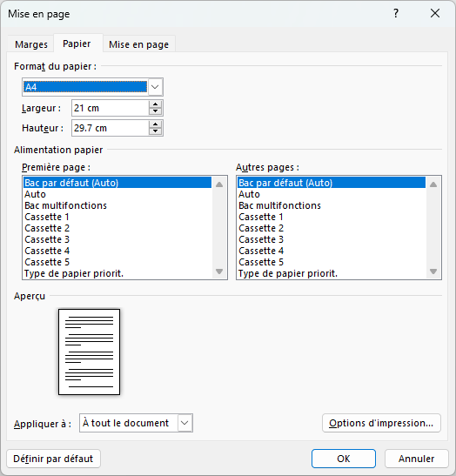The height and width of the screenshot is (476, 456).
Task: Open Options d'impression...
Action: click(x=381, y=423)
